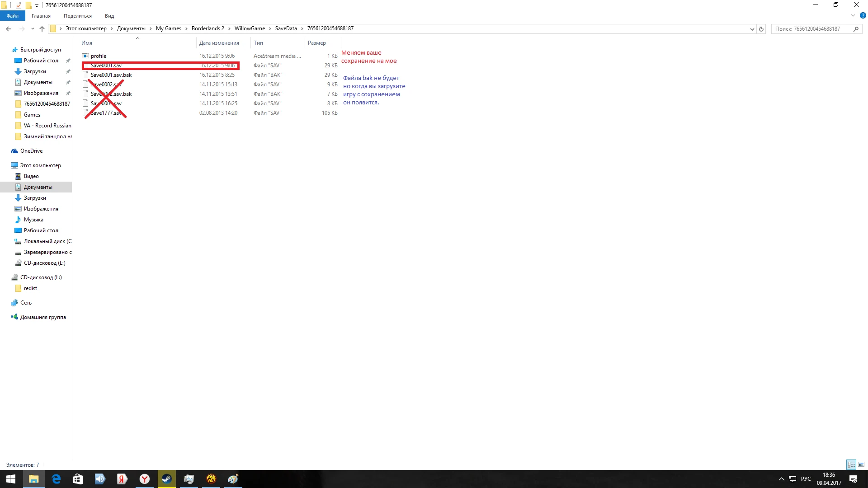
Task: Select the Save0001.sav.bak file
Action: (x=111, y=75)
